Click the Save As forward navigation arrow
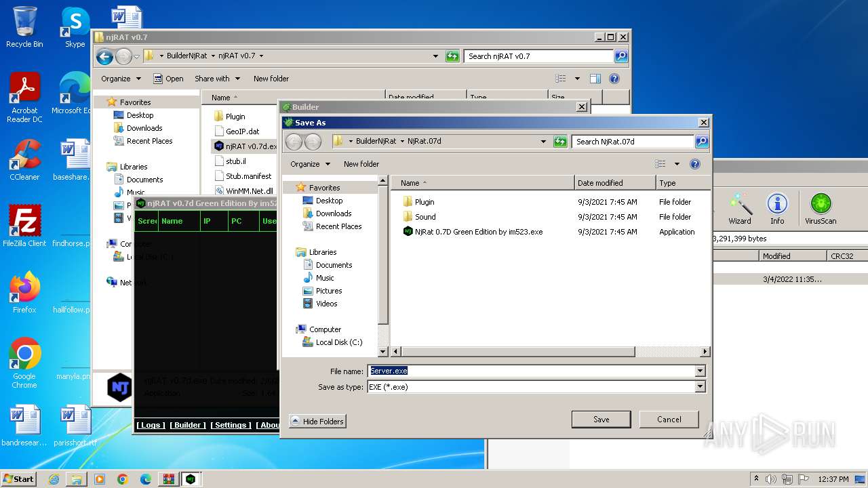 pos(313,142)
